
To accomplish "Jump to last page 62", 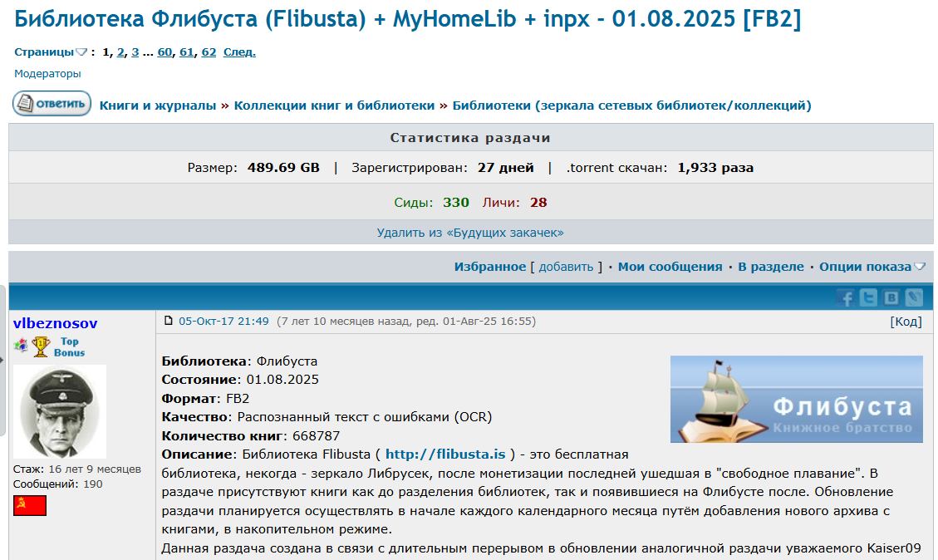I will pyautogui.click(x=209, y=52).
